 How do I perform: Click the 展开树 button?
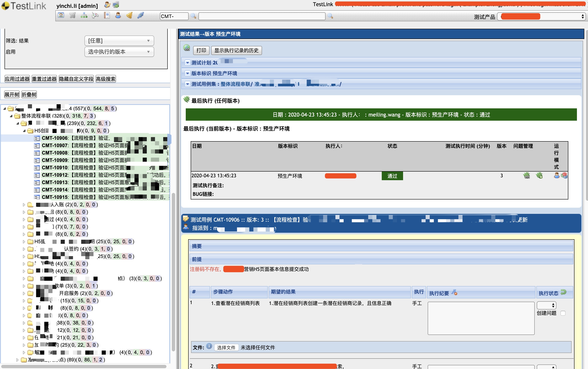click(12, 94)
